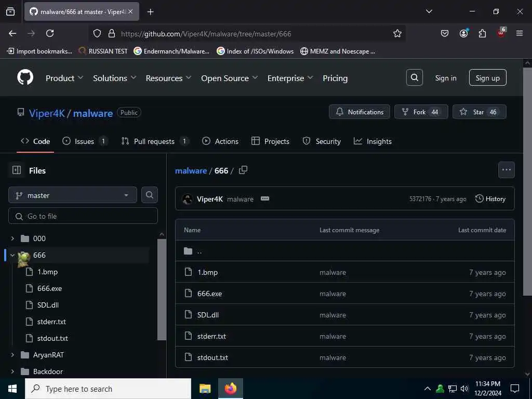Expand commit message ellipsis icon
This screenshot has height=399, width=532.
(x=265, y=199)
